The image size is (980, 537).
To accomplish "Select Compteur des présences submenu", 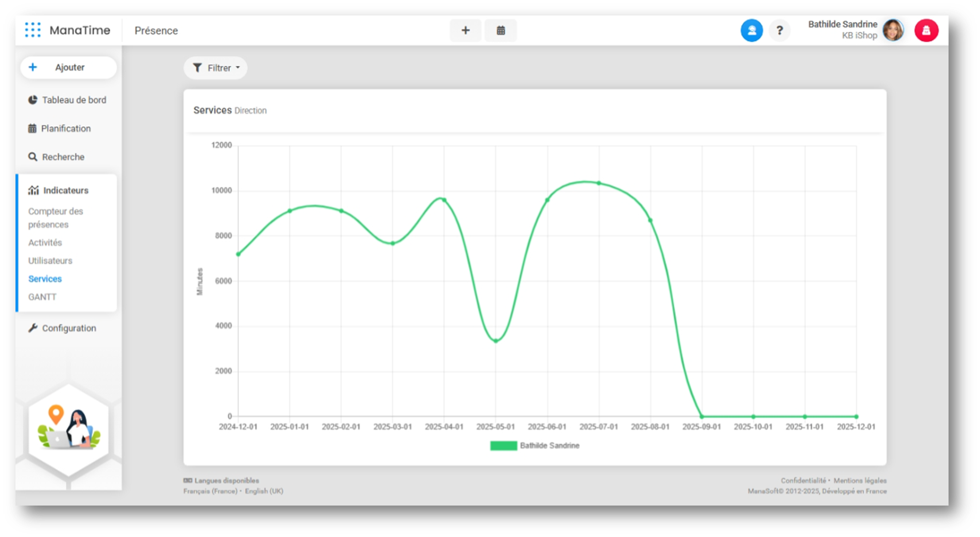I will click(55, 218).
